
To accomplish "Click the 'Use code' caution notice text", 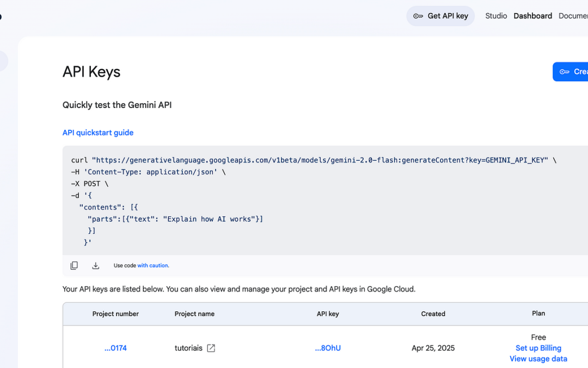I will coord(142,266).
